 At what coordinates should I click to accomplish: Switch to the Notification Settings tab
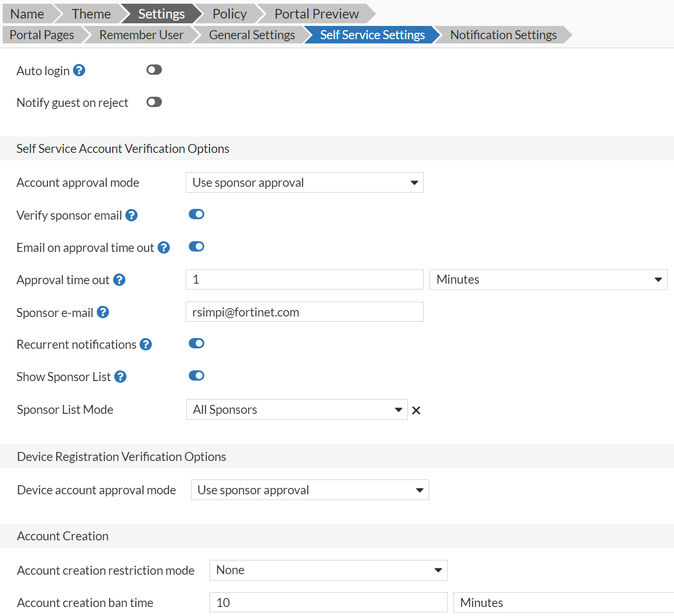tap(503, 34)
